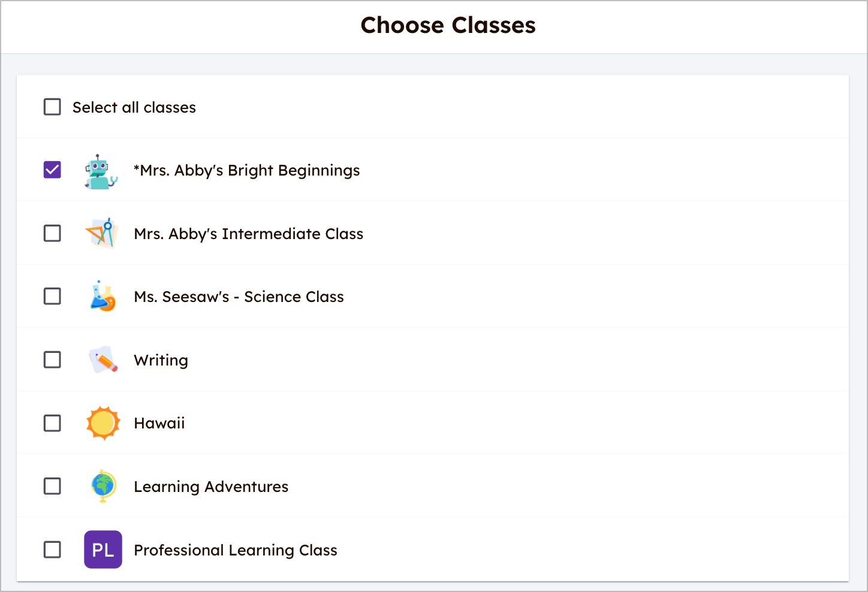
Task: Click the Ms. Seesaw's - Science Class label
Action: click(x=239, y=297)
